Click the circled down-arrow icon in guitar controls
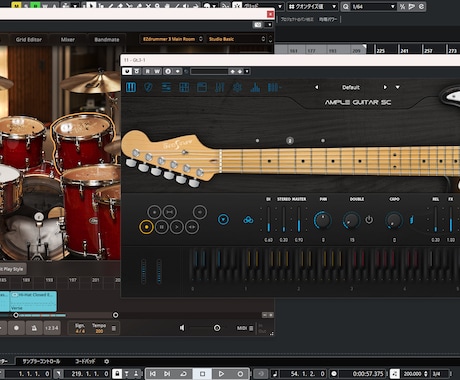The width and height of the screenshot is (460, 380). 223,220
